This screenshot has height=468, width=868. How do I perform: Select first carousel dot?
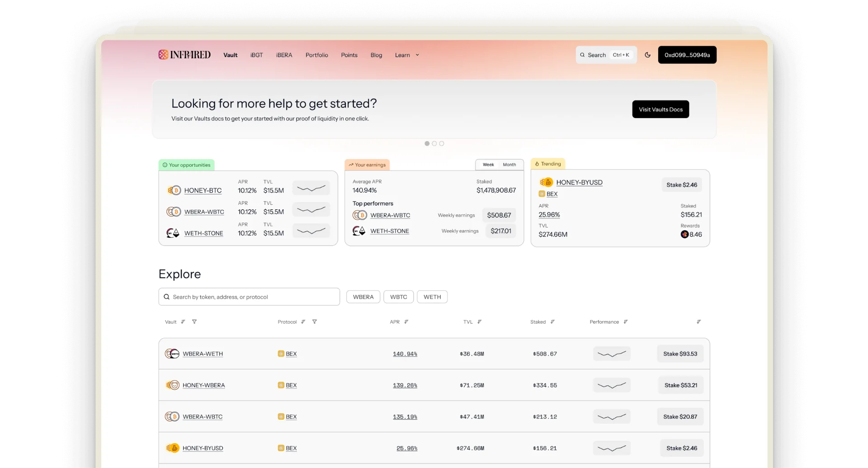(x=427, y=143)
